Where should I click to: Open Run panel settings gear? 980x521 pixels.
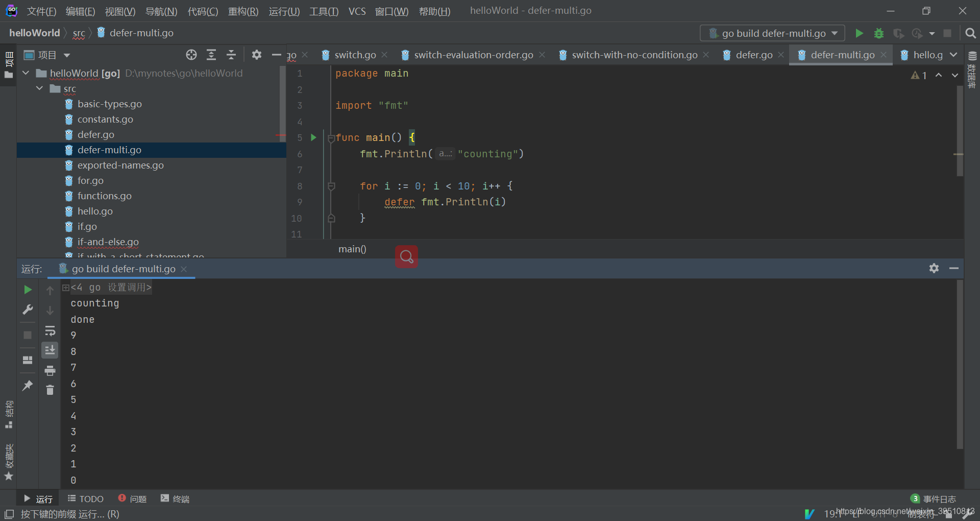coord(934,268)
